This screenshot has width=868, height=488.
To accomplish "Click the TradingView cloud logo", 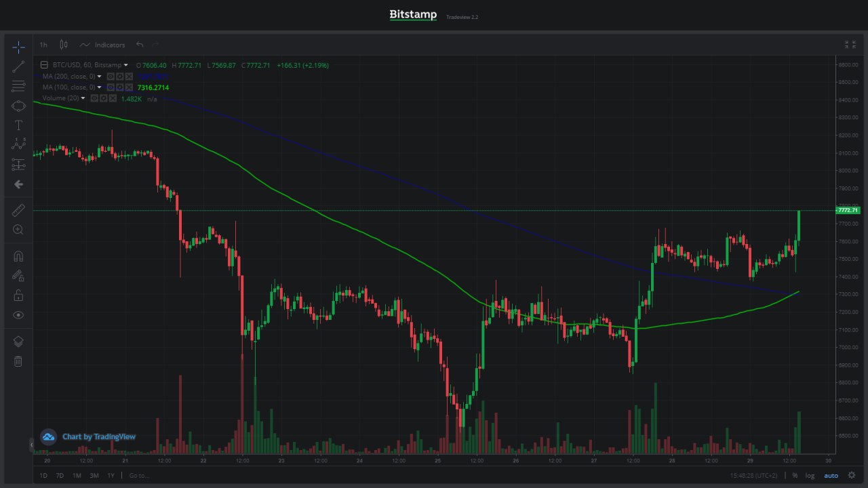I will [48, 437].
